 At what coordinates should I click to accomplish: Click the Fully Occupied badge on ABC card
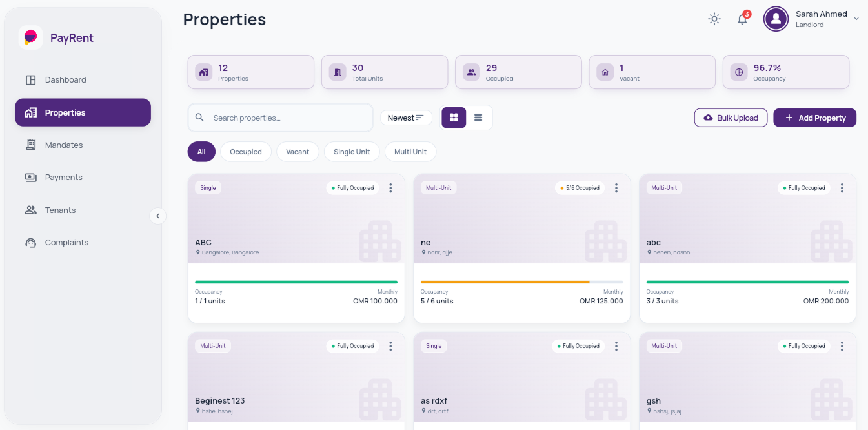(352, 188)
